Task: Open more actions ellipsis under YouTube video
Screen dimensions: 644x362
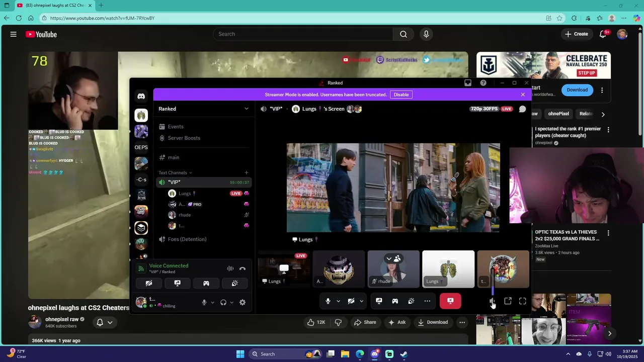Action: click(462, 322)
